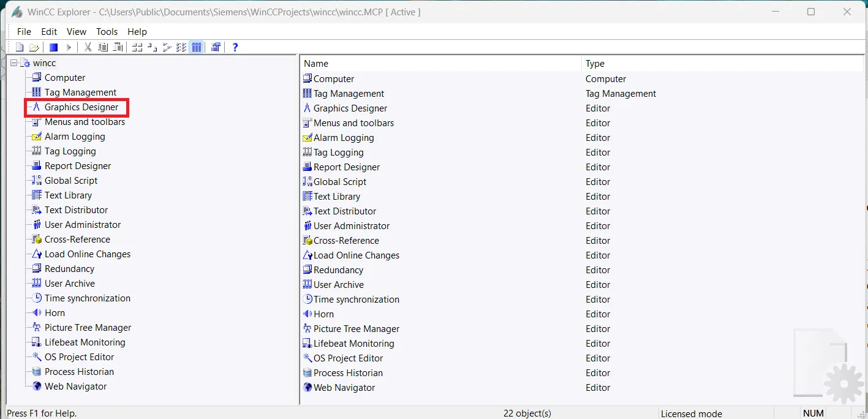Click User Administrator icon in the Name list
Image resolution: width=868 pixels, height=419 pixels.
(308, 225)
